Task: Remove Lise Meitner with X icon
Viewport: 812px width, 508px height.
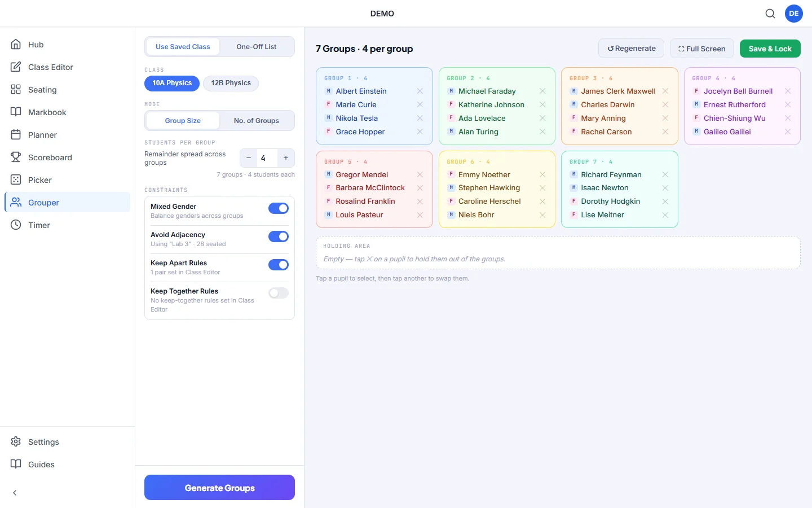Action: tap(665, 215)
